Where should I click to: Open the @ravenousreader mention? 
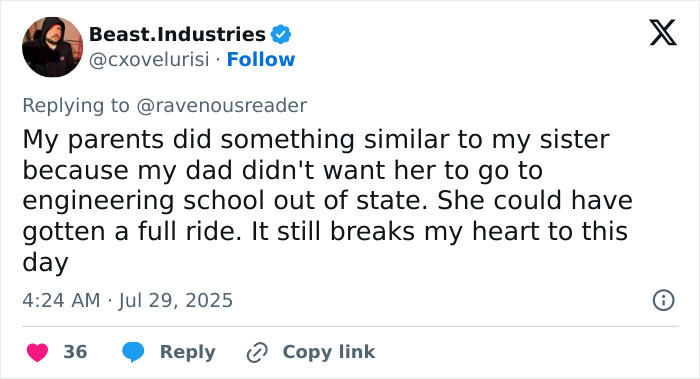click(x=221, y=106)
